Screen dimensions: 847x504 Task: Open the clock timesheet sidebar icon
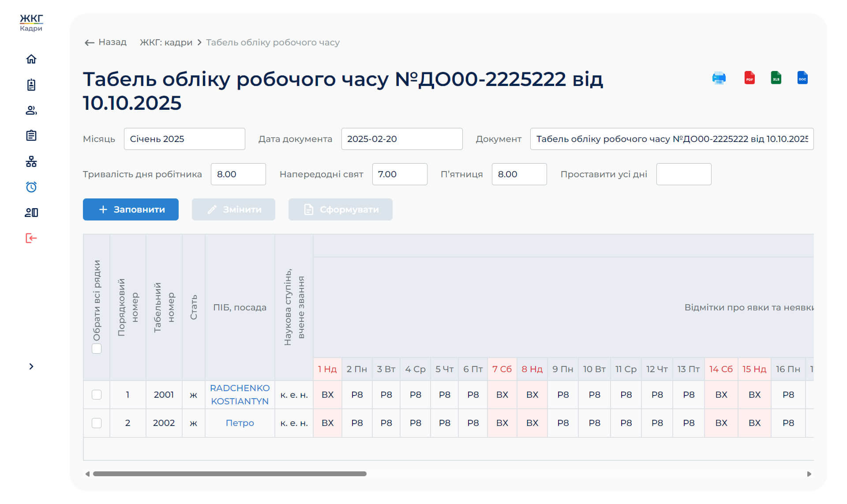click(x=31, y=187)
